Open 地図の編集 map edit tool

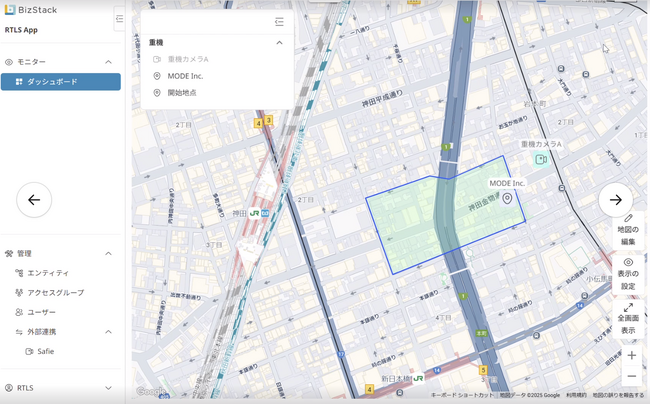pos(628,230)
